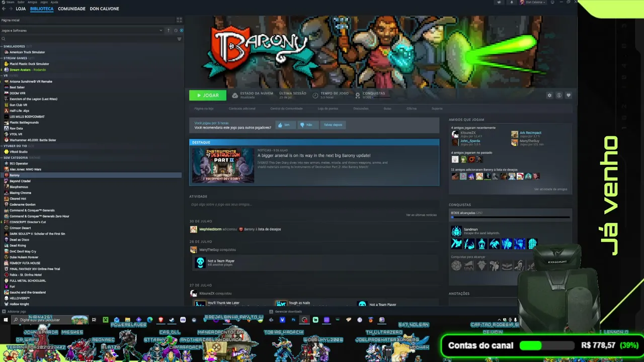This screenshot has height=362, width=644.
Task: Open MephilesStorm profile link
Action: pos(210,229)
